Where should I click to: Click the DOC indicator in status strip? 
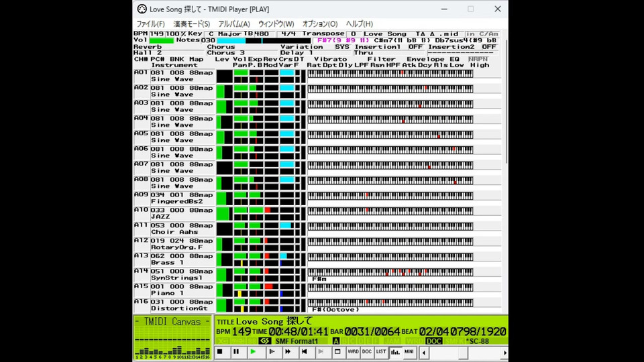[434, 341]
